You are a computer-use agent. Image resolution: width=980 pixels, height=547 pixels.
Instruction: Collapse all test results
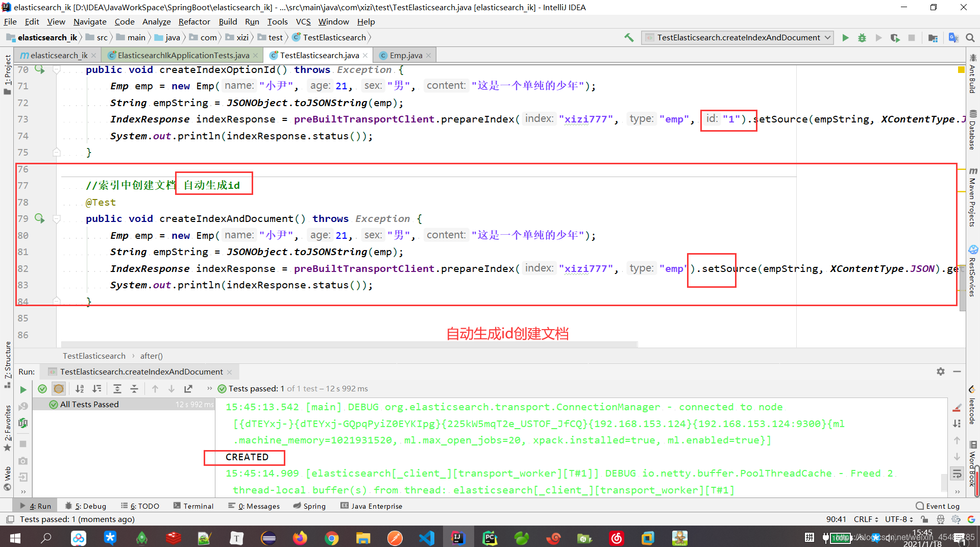[x=134, y=389]
